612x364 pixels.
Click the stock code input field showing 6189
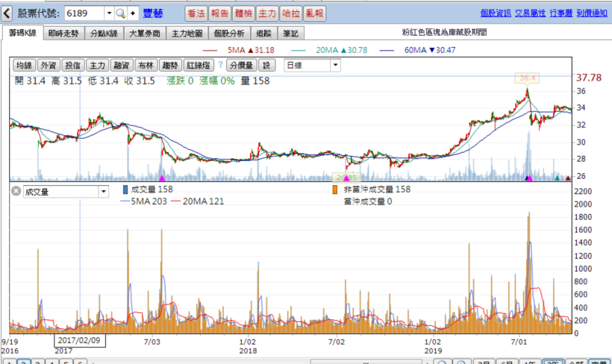click(x=84, y=13)
